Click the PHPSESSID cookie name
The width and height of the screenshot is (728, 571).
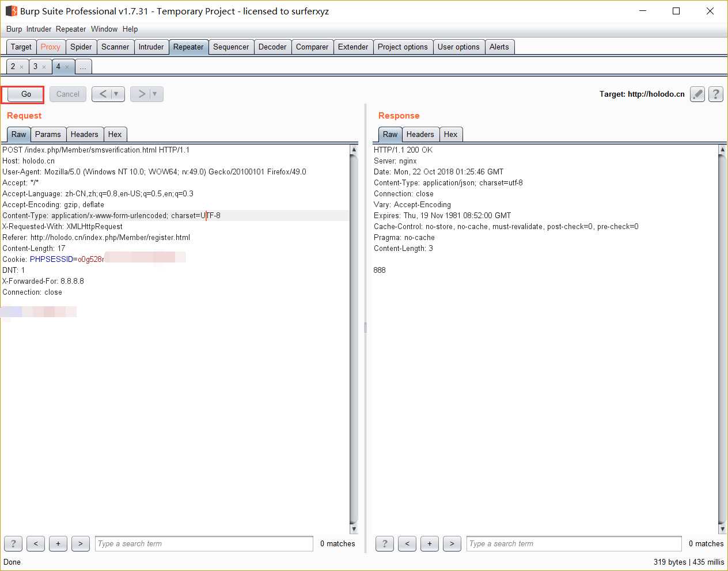pyautogui.click(x=51, y=259)
